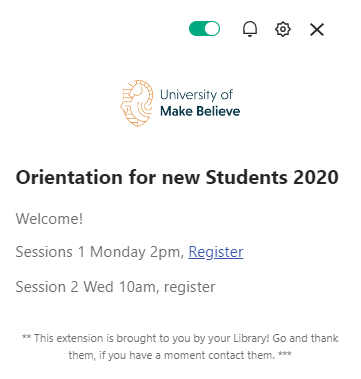Click "Sessions 1 Monday 2pm," text
This screenshot has height=379, width=361.
[100, 252]
